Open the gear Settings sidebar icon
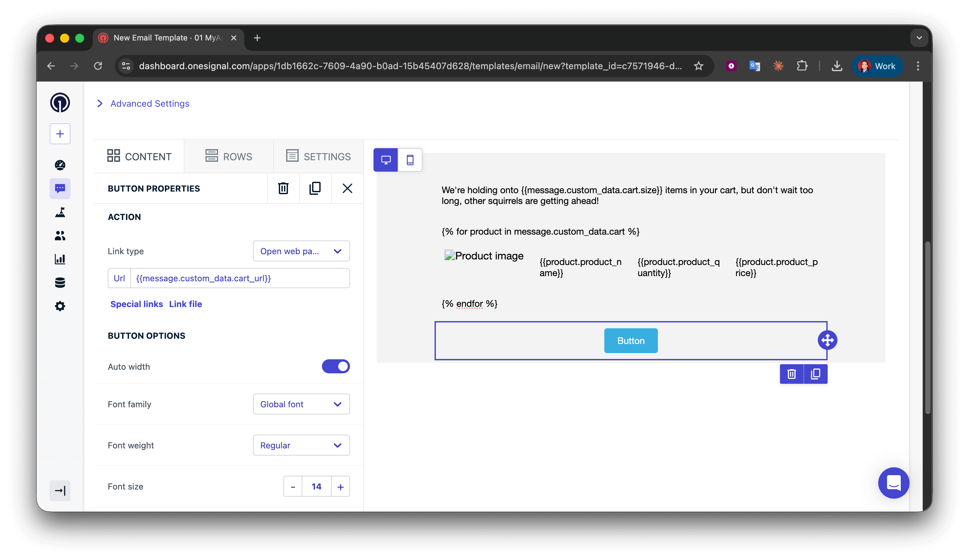Image resolution: width=969 pixels, height=560 pixels. tap(60, 306)
